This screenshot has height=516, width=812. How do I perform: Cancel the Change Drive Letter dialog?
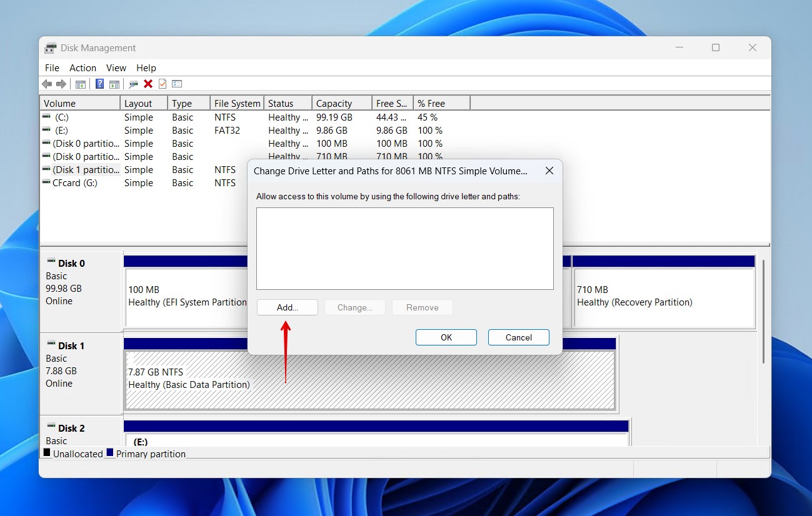pos(518,337)
